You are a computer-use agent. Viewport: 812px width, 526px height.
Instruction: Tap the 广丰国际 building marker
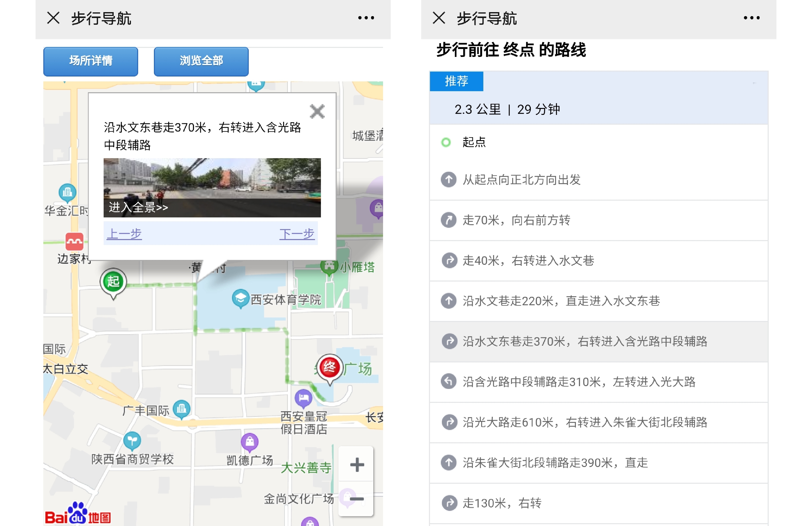(181, 409)
